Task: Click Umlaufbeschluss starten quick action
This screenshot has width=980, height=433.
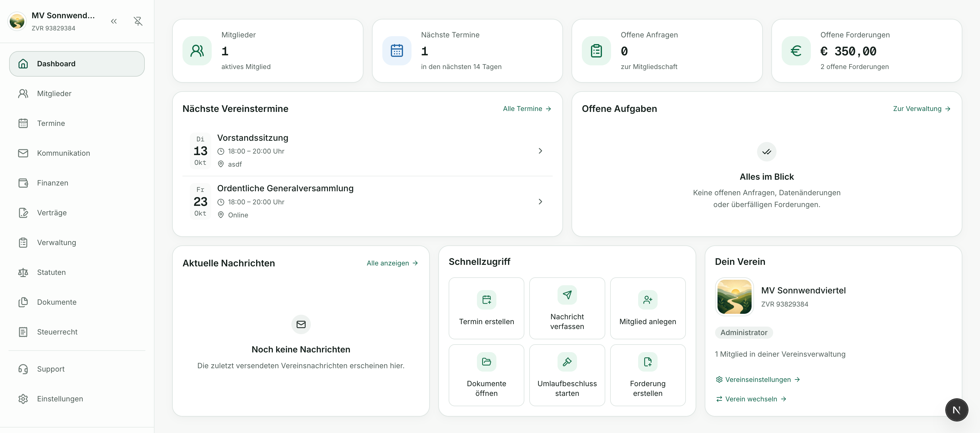Action: [567, 375]
